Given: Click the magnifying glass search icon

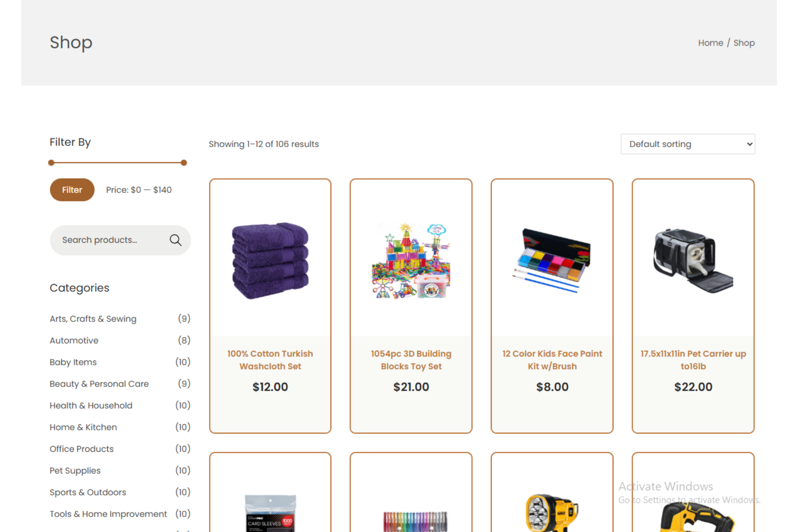Looking at the screenshot, I should point(175,240).
